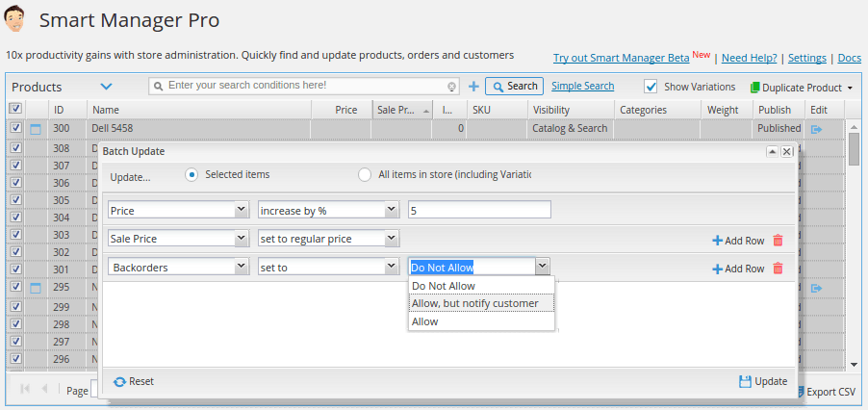
Task: Delete the Backorders row with trash icon
Action: [x=778, y=269]
